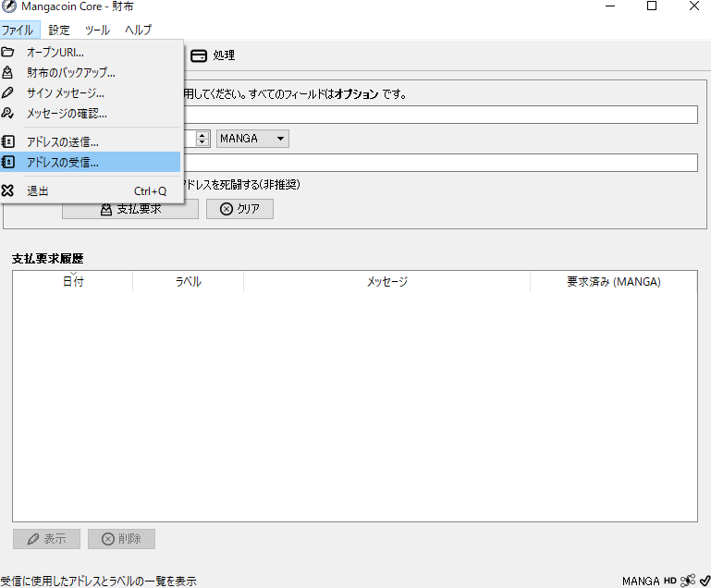Click the backup icon beside 財布のバックアップ

(x=7, y=72)
